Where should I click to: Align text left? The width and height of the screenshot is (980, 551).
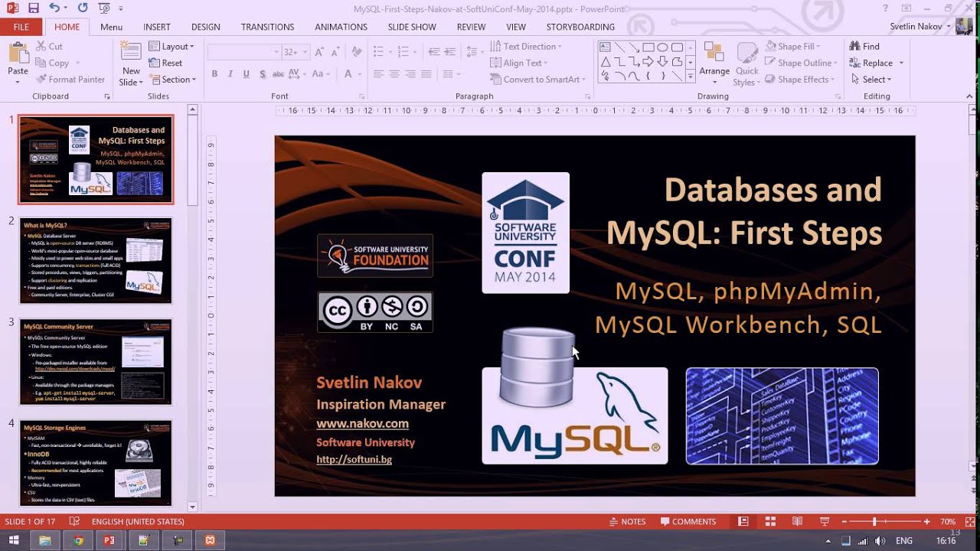pos(378,74)
